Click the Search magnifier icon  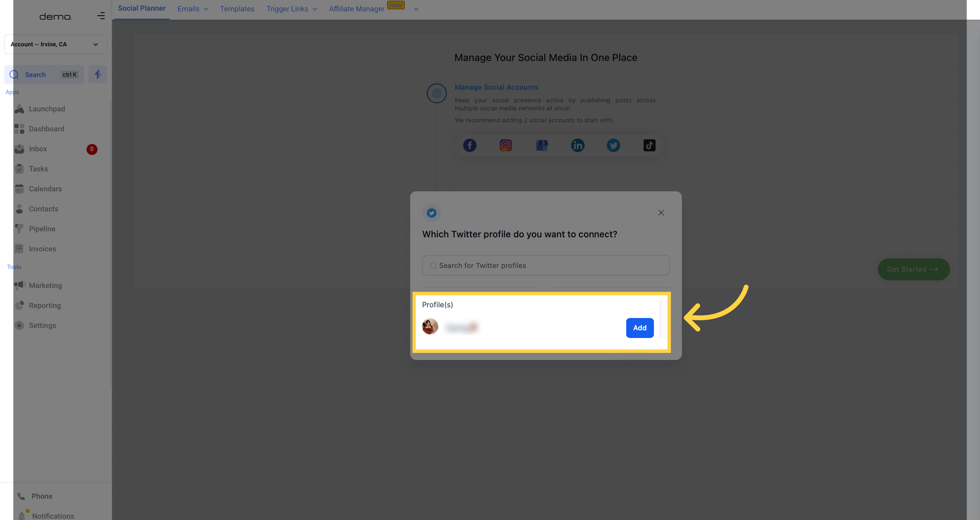14,74
